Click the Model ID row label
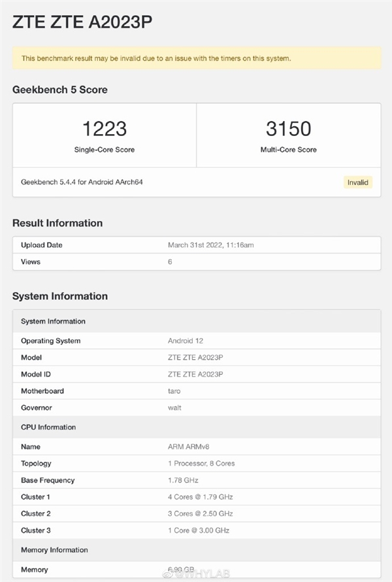This screenshot has height=582, width=392. (x=35, y=374)
